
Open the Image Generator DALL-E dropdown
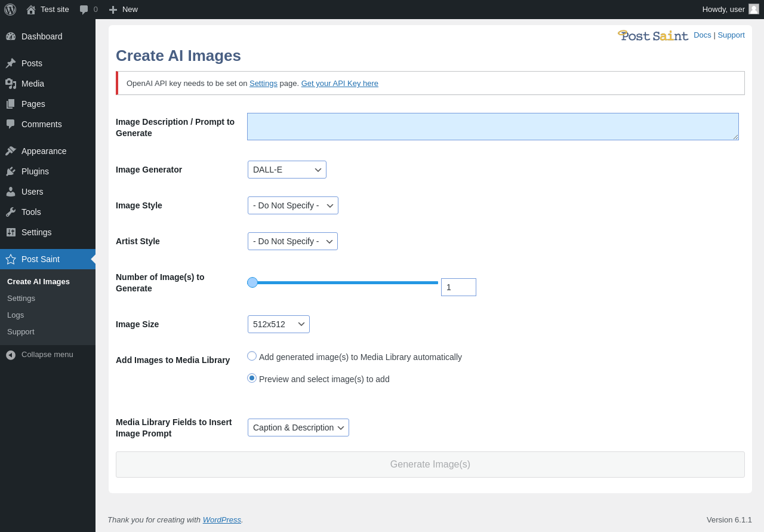[x=287, y=170]
